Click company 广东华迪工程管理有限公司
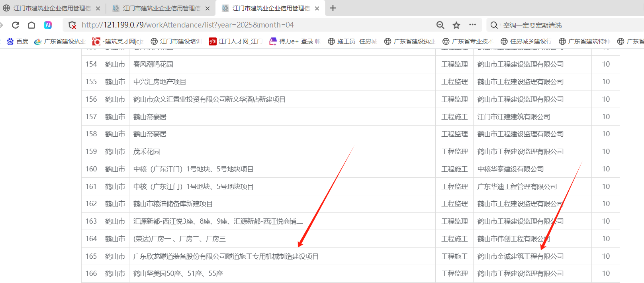 pyautogui.click(x=517, y=187)
